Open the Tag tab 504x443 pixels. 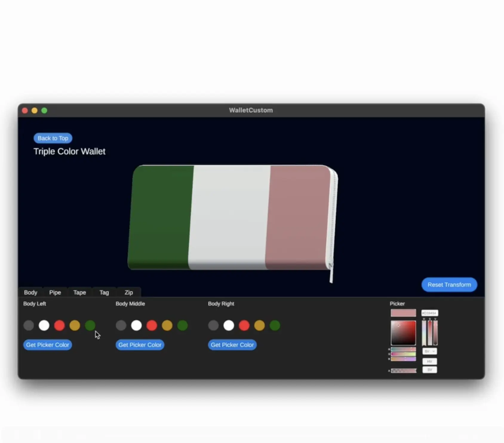point(104,293)
